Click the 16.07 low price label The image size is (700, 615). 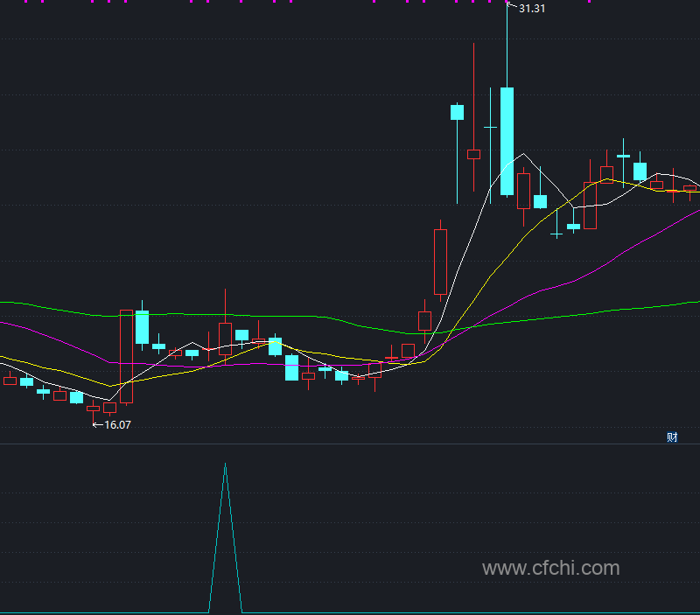tap(117, 425)
